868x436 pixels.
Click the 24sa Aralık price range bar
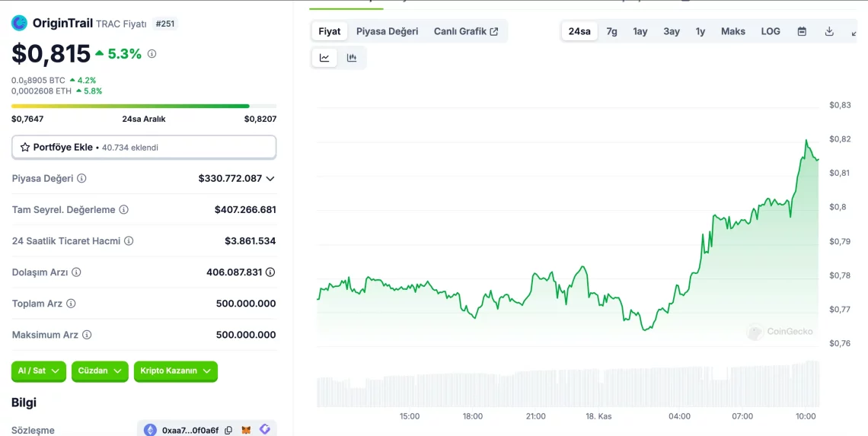[144, 106]
